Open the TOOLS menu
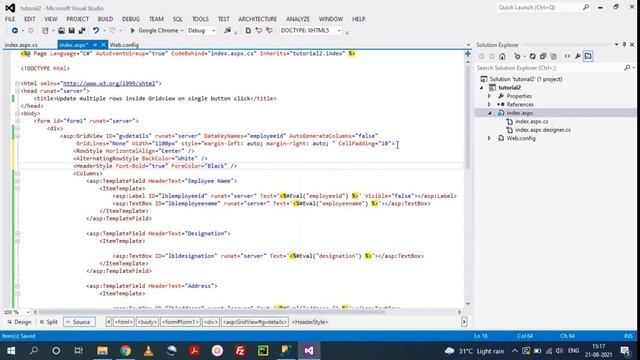Image resolution: width=640 pixels, height=360 pixels. pos(200,19)
